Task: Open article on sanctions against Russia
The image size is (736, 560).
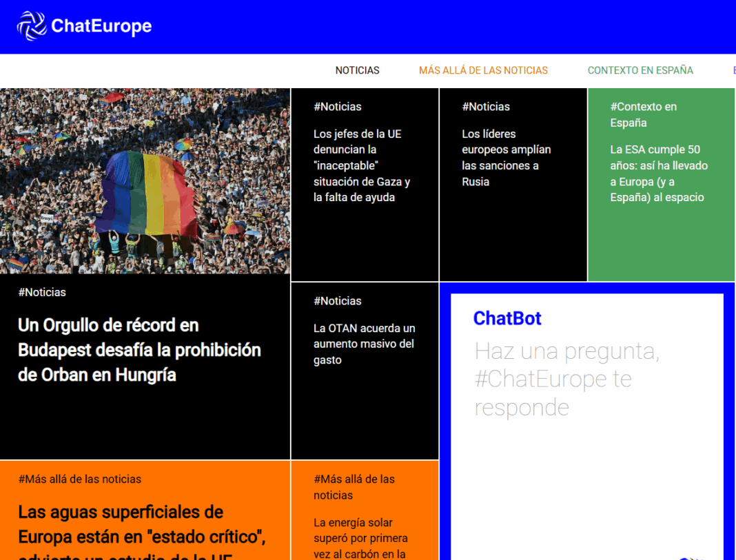Action: point(506,158)
